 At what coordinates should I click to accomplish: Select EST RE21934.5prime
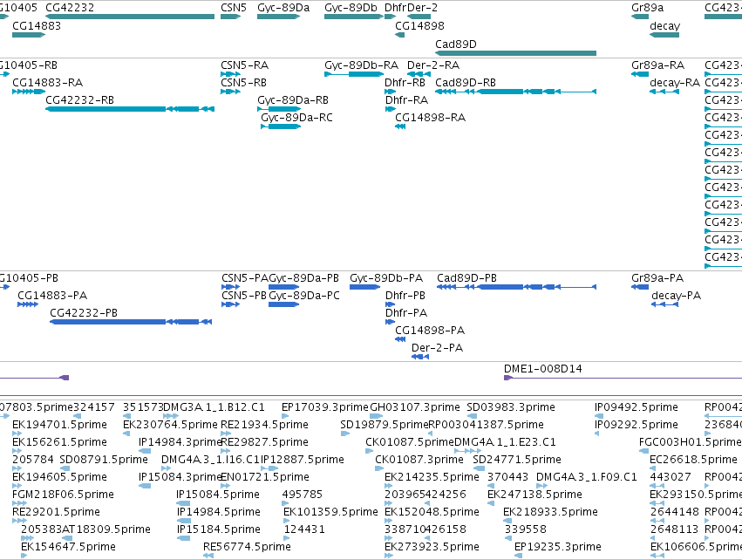(226, 434)
